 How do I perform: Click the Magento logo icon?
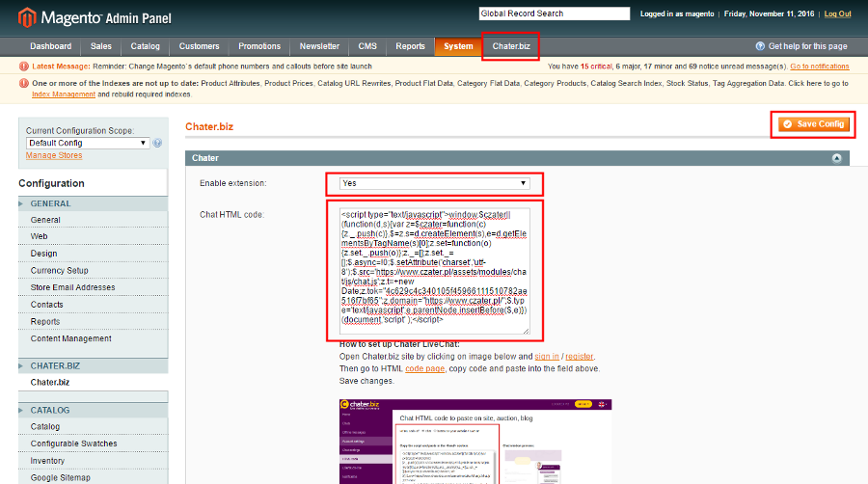click(27, 17)
